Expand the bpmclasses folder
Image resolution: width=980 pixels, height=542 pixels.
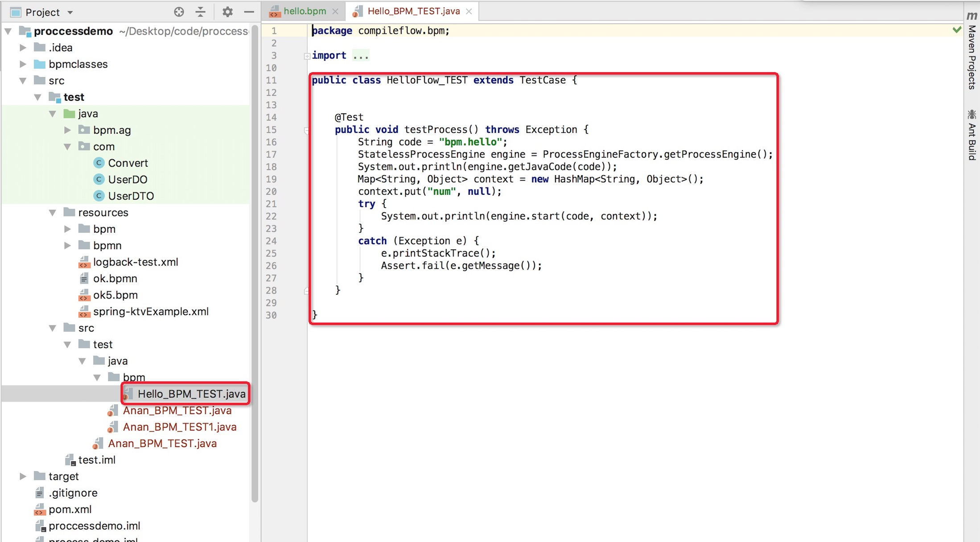pos(23,64)
